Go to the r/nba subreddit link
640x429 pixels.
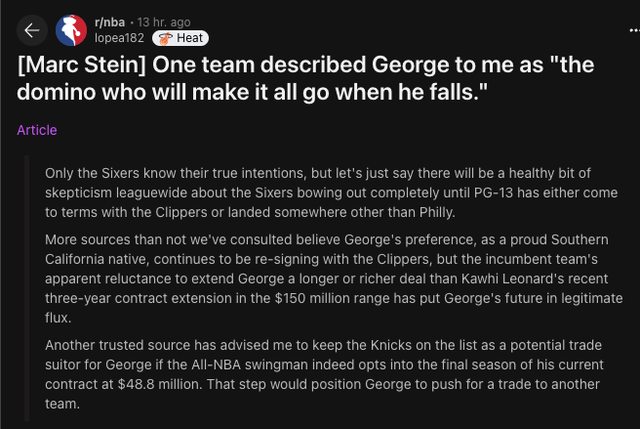[111, 22]
